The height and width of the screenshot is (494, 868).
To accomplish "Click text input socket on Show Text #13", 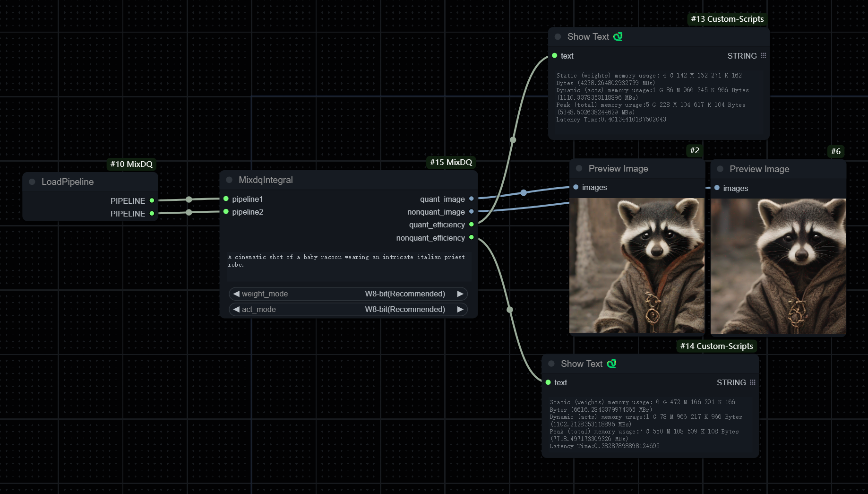I will (x=555, y=56).
